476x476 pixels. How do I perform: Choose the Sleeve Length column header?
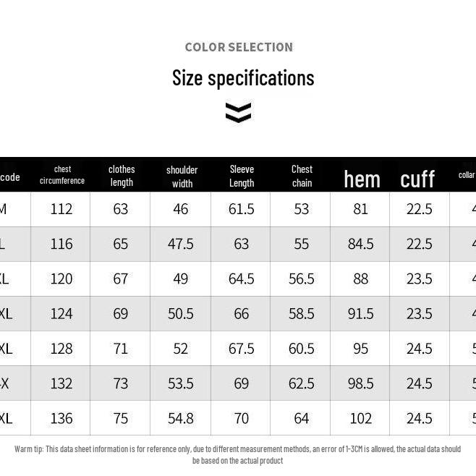(x=242, y=175)
